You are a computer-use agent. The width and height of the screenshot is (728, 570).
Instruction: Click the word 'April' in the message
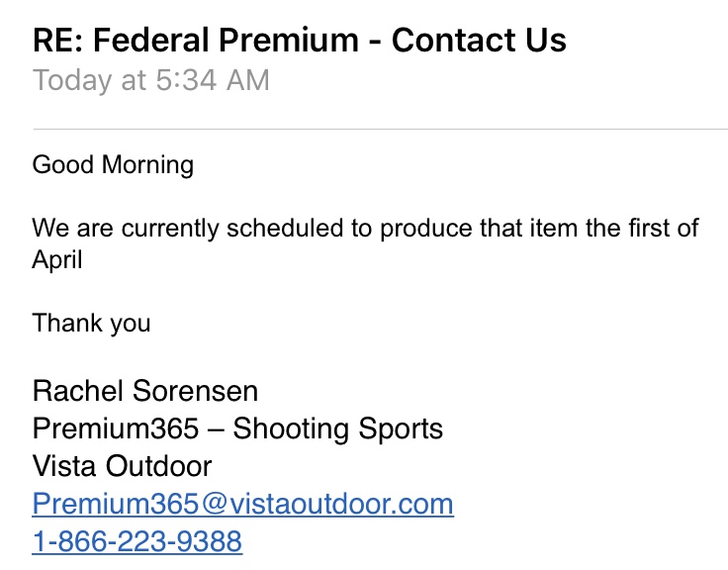point(57,260)
